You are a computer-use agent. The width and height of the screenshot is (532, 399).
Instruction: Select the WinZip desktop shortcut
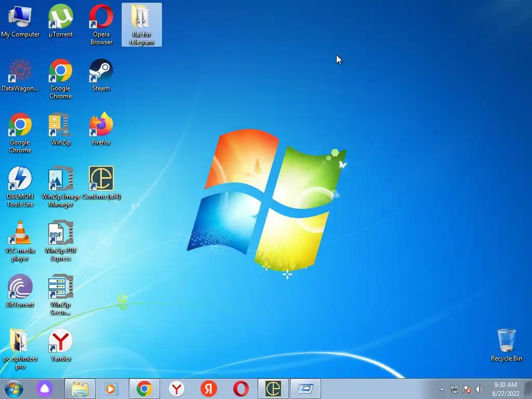60,130
